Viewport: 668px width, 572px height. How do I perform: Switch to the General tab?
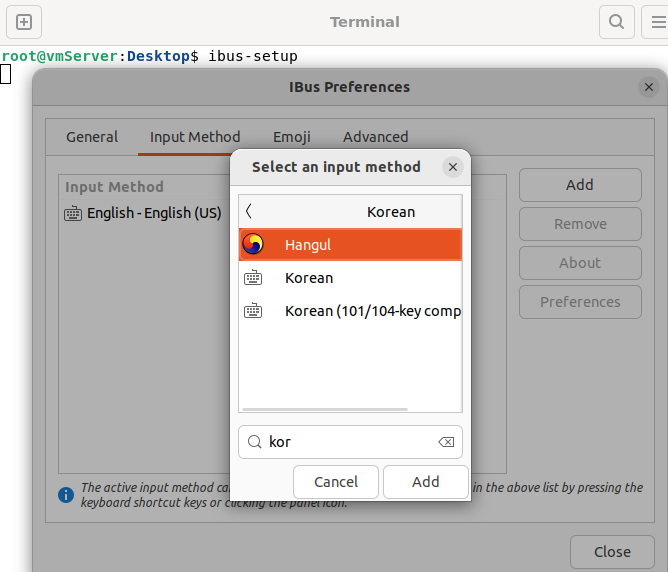click(x=92, y=137)
